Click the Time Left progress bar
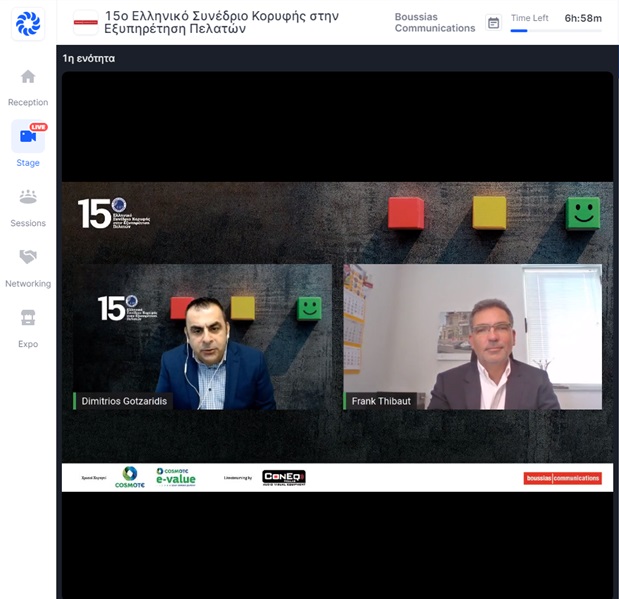 tap(556, 30)
